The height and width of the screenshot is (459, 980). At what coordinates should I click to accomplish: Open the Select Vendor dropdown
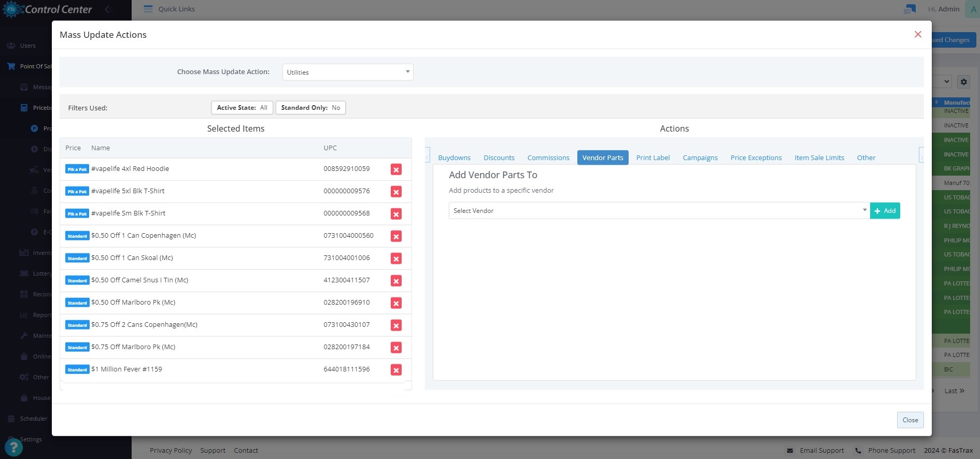point(659,210)
